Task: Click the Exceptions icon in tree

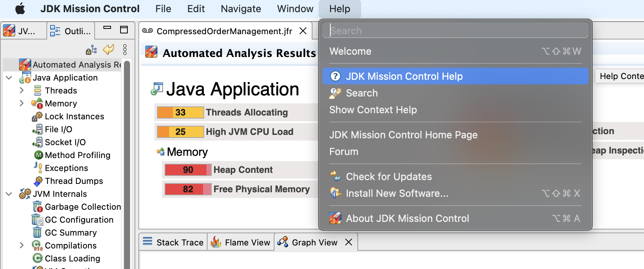Action: 38,168
